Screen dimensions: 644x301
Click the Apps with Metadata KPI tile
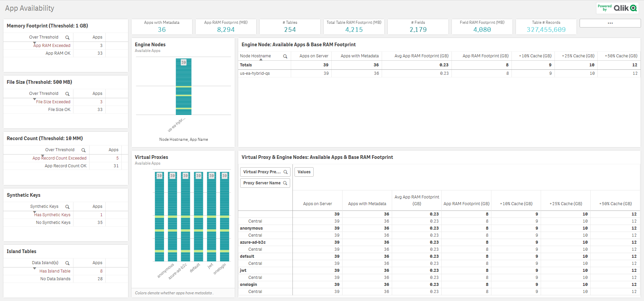pyautogui.click(x=162, y=27)
